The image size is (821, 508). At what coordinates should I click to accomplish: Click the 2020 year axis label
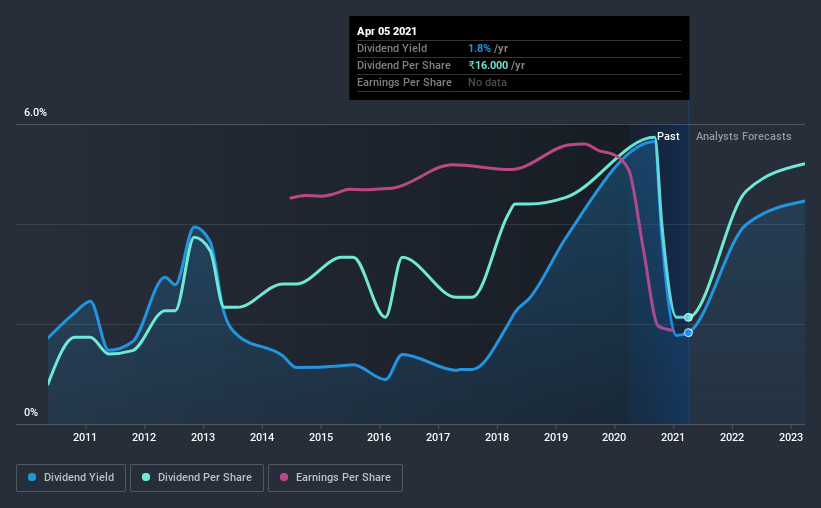(x=614, y=437)
